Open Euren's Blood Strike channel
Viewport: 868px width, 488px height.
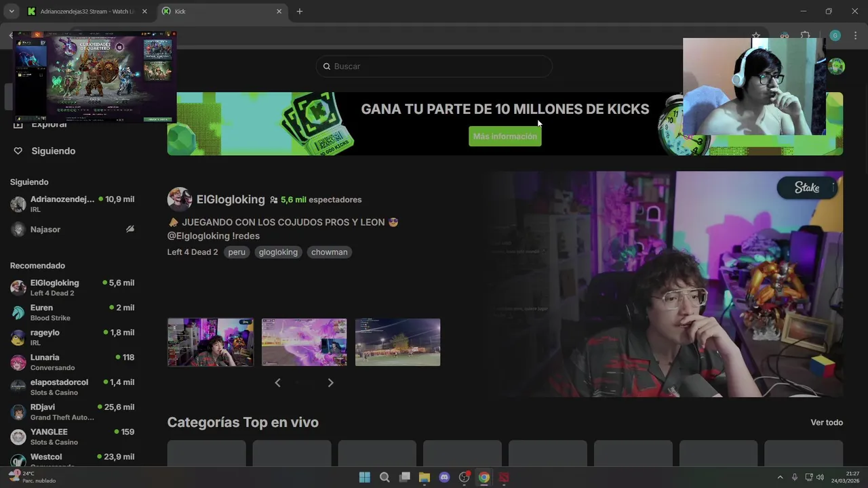point(73,312)
